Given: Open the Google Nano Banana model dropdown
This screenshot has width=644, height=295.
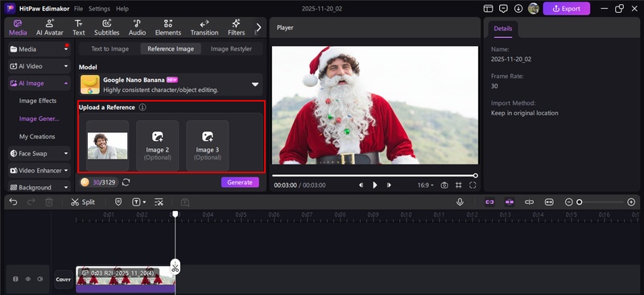Looking at the screenshot, I should (x=171, y=85).
